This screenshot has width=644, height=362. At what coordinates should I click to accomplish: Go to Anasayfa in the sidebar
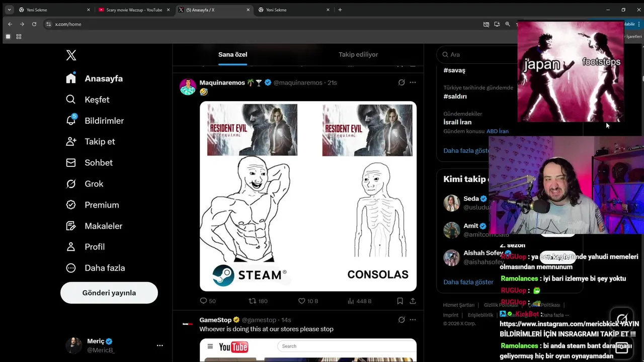click(x=95, y=78)
